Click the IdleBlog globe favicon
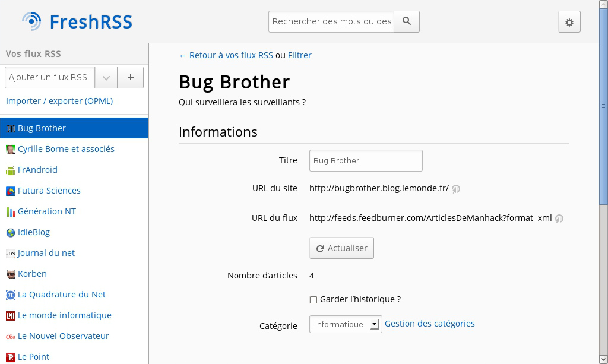 (11, 233)
